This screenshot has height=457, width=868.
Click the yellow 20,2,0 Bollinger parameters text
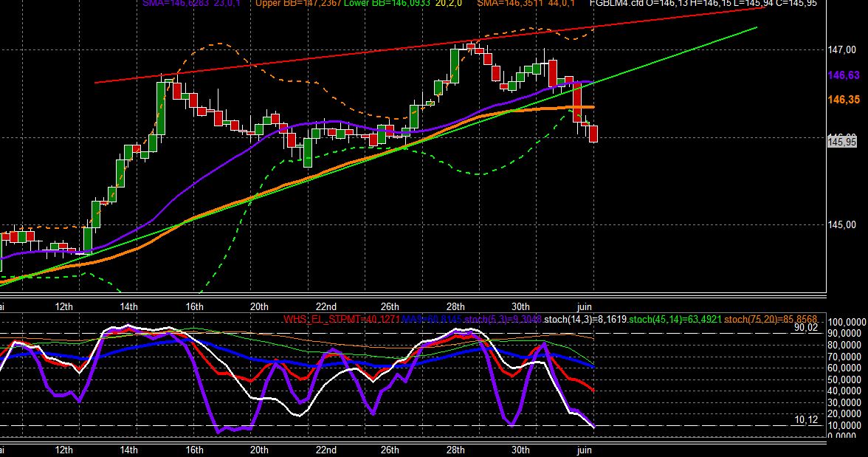tap(449, 4)
